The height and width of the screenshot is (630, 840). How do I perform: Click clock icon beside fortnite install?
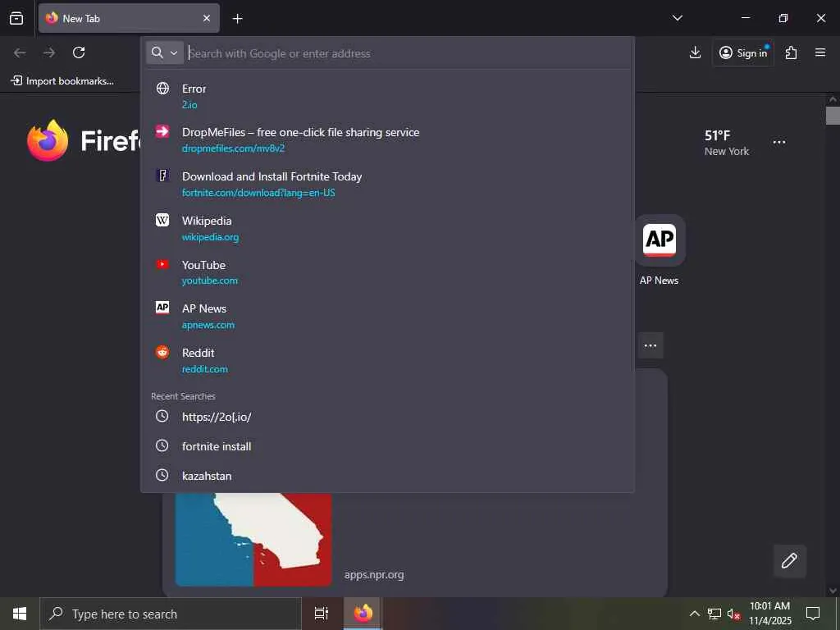coord(162,445)
